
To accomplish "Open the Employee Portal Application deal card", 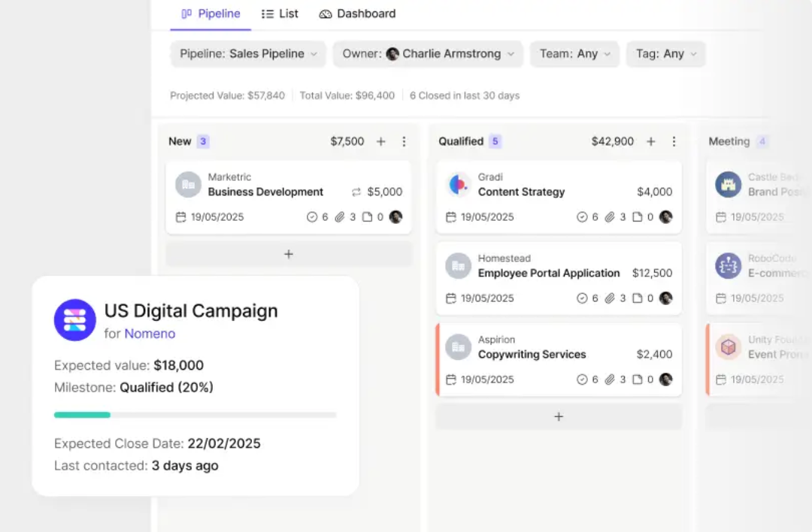I will tap(559, 279).
